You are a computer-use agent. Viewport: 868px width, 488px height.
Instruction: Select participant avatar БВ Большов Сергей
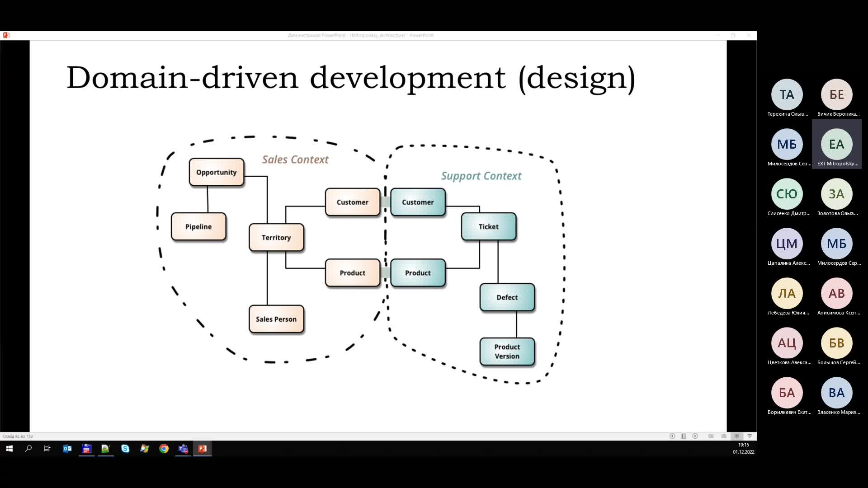tap(837, 343)
